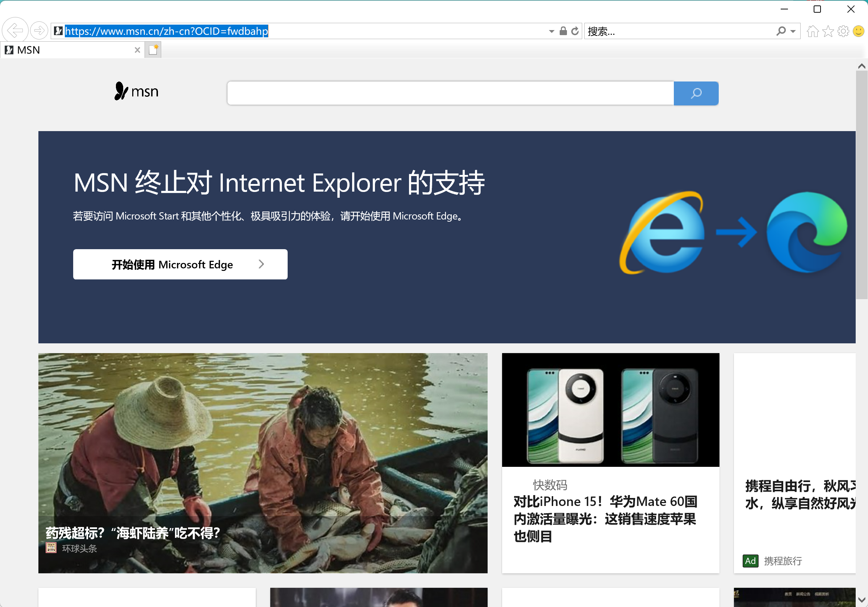Open the 药残超标 海虾陆养 news article
The height and width of the screenshot is (607, 868).
(132, 533)
